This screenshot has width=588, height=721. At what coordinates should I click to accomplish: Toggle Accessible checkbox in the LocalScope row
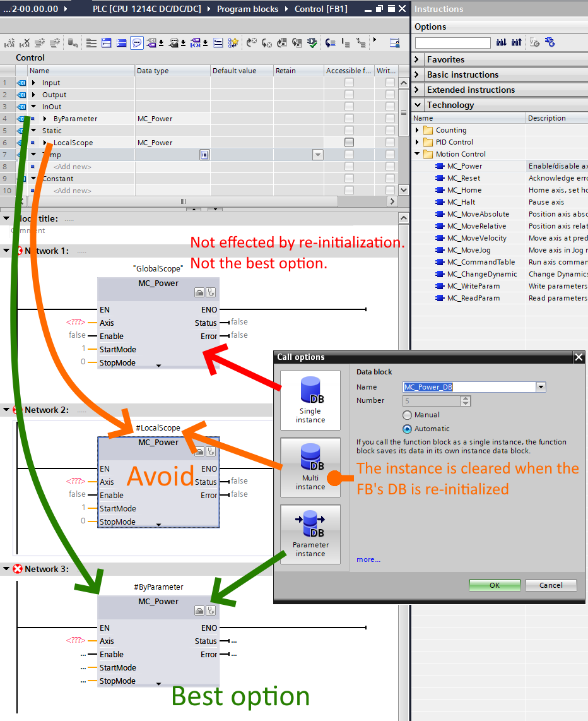pyautogui.click(x=349, y=142)
